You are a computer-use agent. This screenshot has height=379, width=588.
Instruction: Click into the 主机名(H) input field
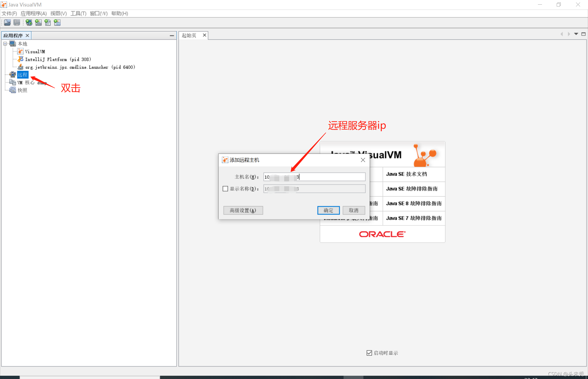[314, 177]
